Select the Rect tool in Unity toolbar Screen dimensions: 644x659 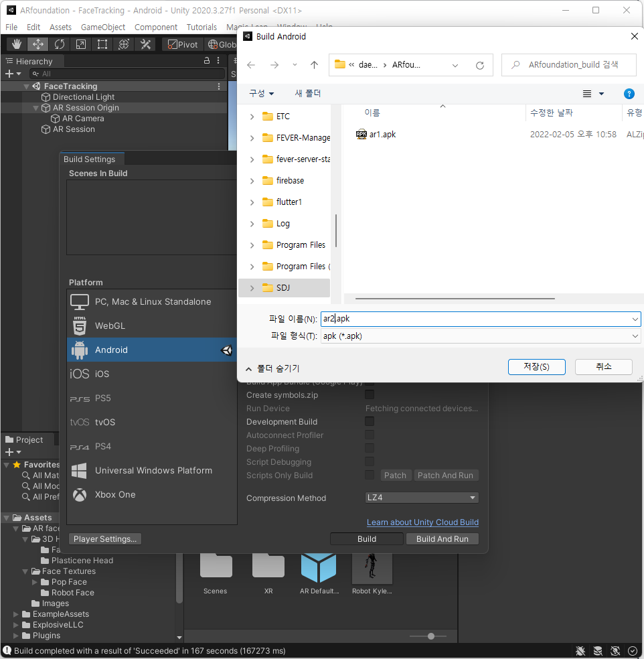(102, 44)
